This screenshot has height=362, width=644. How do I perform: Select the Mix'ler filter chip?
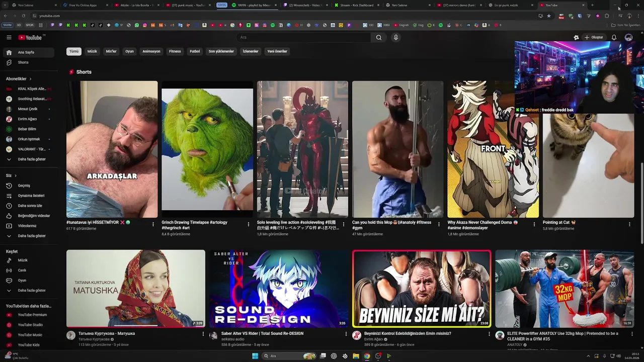tap(111, 51)
